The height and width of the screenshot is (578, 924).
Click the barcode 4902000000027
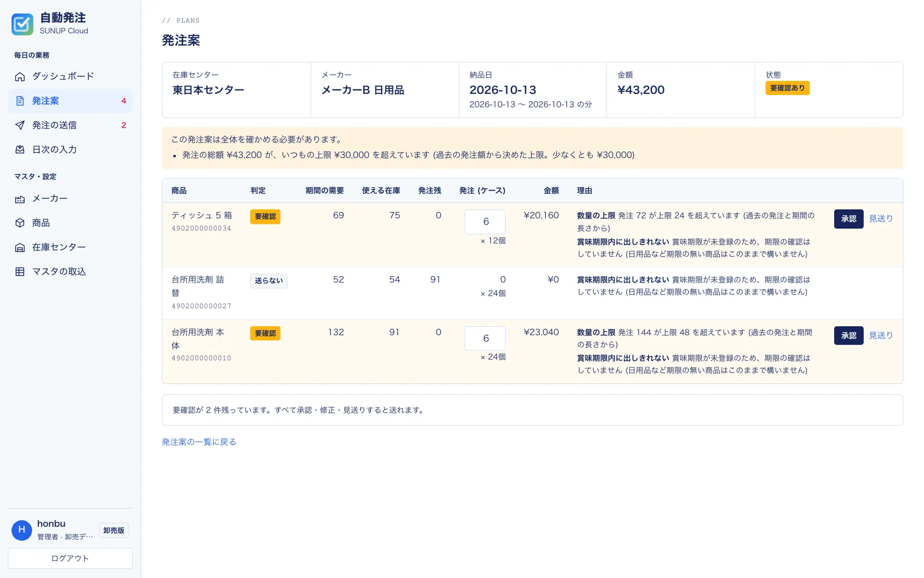201,306
